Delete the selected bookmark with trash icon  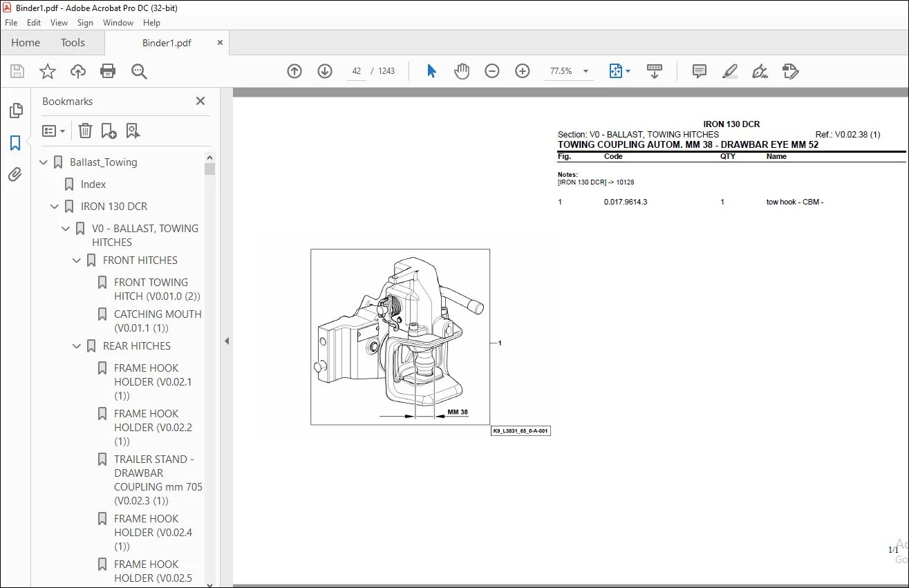pos(85,131)
